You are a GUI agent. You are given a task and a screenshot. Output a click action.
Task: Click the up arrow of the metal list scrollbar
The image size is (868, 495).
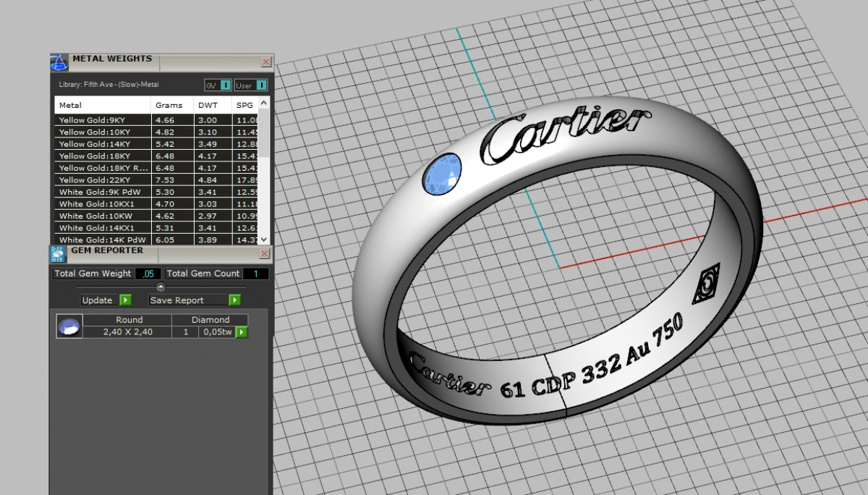coord(263,103)
